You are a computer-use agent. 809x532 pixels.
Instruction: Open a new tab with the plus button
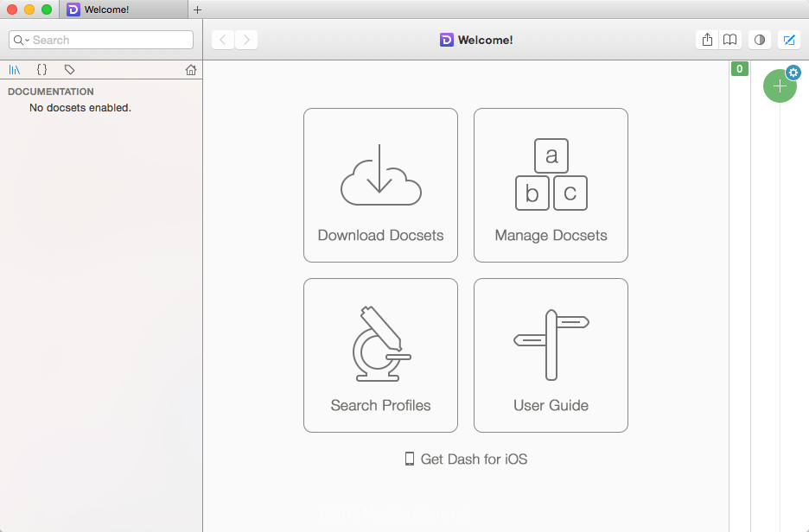coord(198,10)
